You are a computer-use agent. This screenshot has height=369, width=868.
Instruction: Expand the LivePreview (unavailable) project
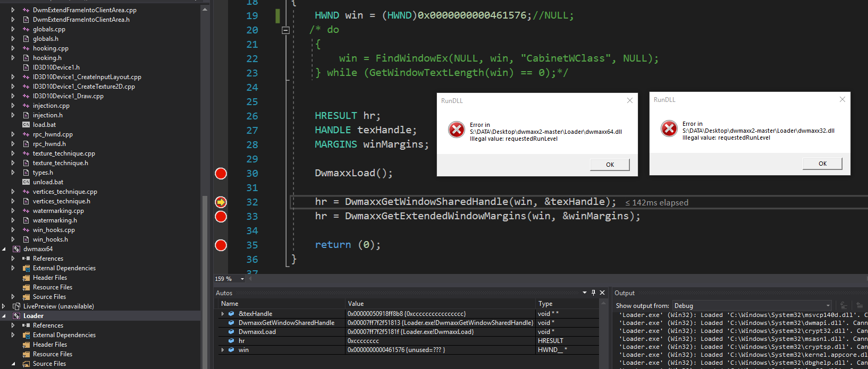point(4,306)
